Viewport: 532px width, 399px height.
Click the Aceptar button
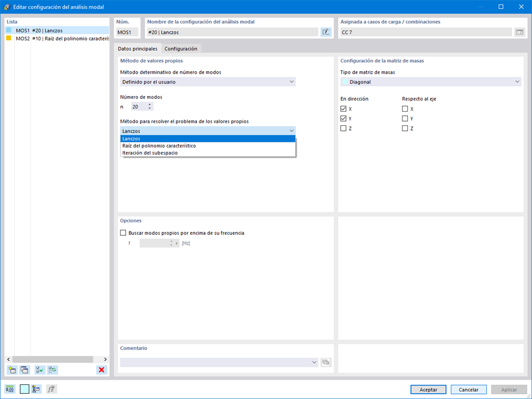click(428, 389)
